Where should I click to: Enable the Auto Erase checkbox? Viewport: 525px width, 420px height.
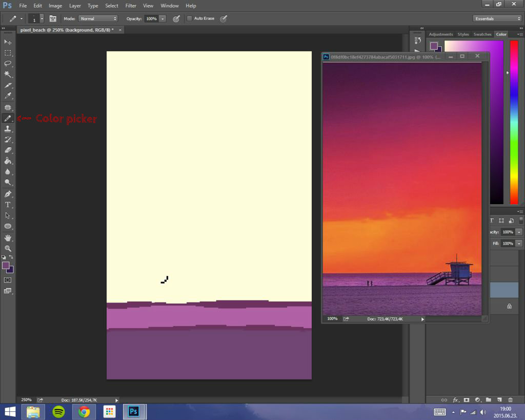click(190, 18)
